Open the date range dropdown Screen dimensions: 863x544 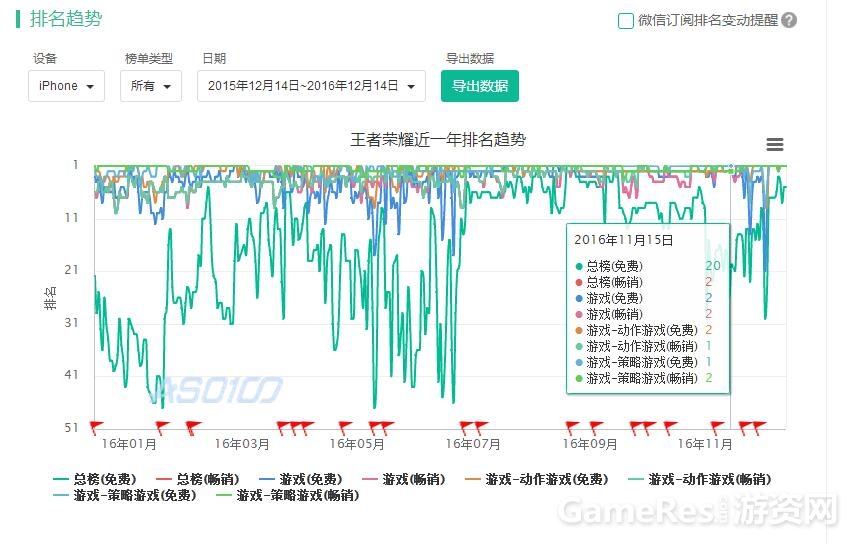[311, 86]
